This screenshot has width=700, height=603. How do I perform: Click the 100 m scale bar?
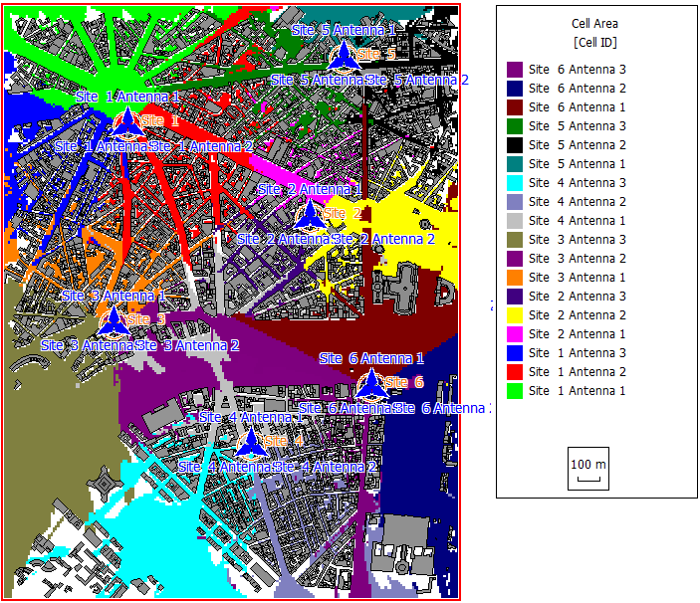(587, 470)
